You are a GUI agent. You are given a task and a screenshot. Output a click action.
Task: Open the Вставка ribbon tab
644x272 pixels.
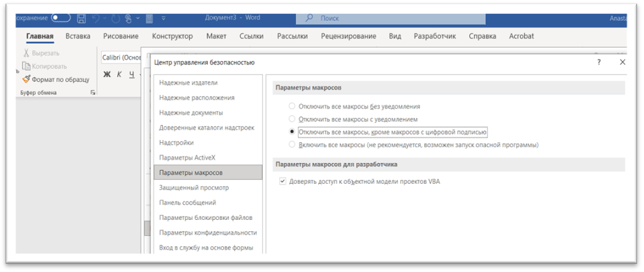(78, 36)
